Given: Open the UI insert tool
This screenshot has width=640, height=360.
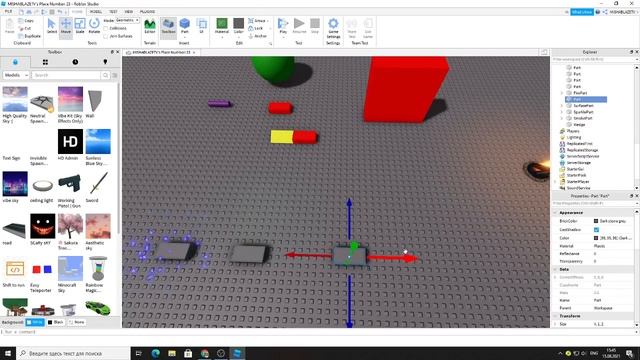Looking at the screenshot, I should click(x=201, y=26).
